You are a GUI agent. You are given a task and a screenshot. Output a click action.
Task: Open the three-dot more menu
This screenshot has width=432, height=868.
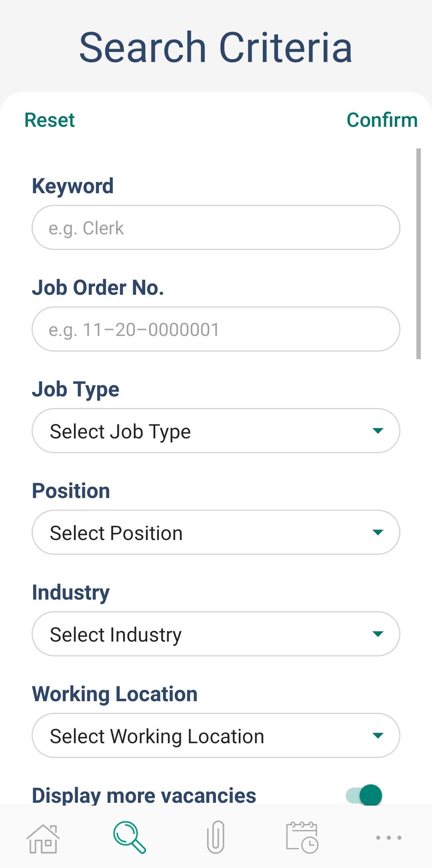coord(388,837)
